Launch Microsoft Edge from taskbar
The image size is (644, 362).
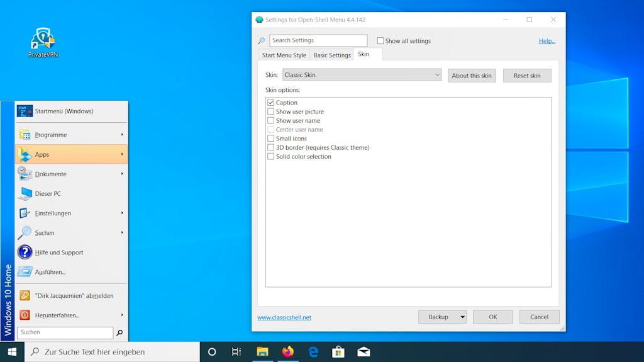click(x=313, y=352)
